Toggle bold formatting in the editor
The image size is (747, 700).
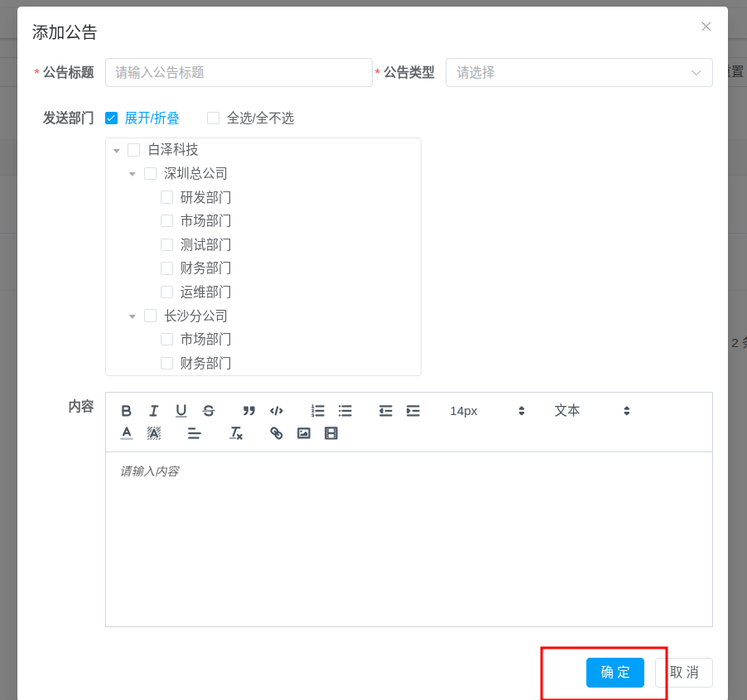coord(126,411)
